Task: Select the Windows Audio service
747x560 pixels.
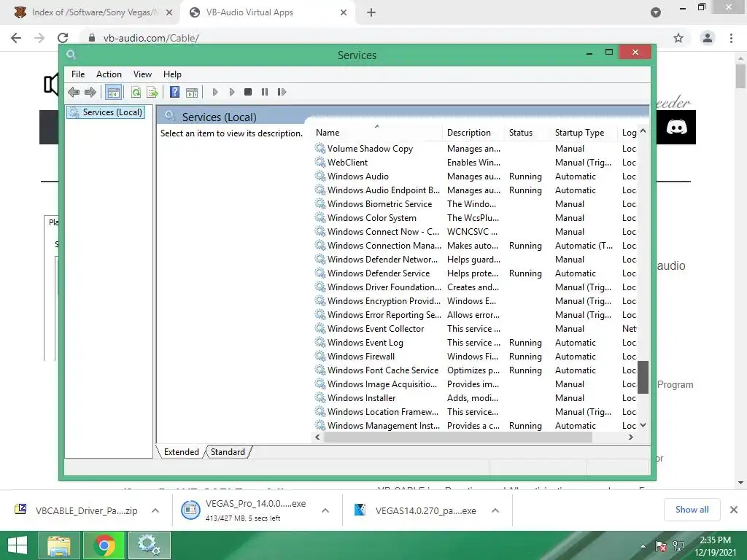Action: coord(476,176)
